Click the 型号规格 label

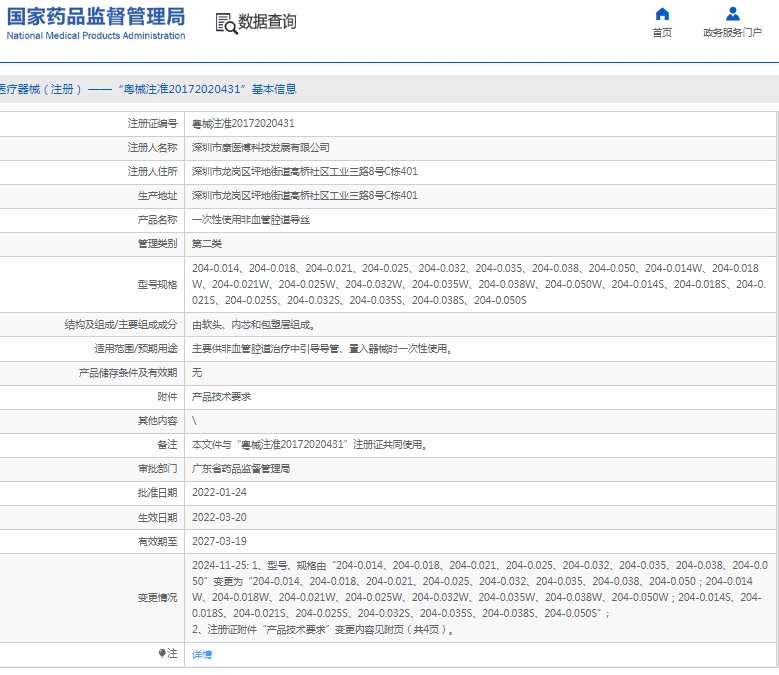tap(157, 284)
